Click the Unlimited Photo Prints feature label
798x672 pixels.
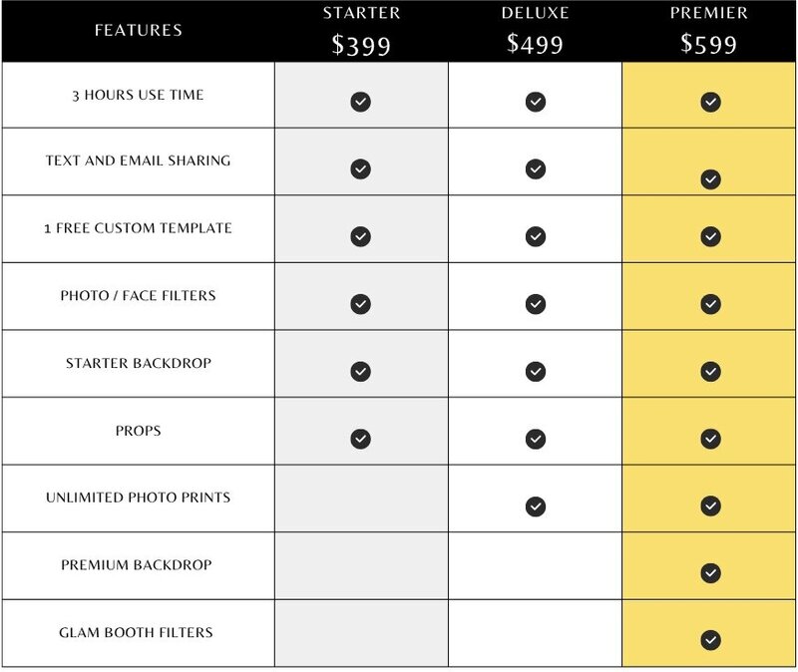click(x=138, y=497)
